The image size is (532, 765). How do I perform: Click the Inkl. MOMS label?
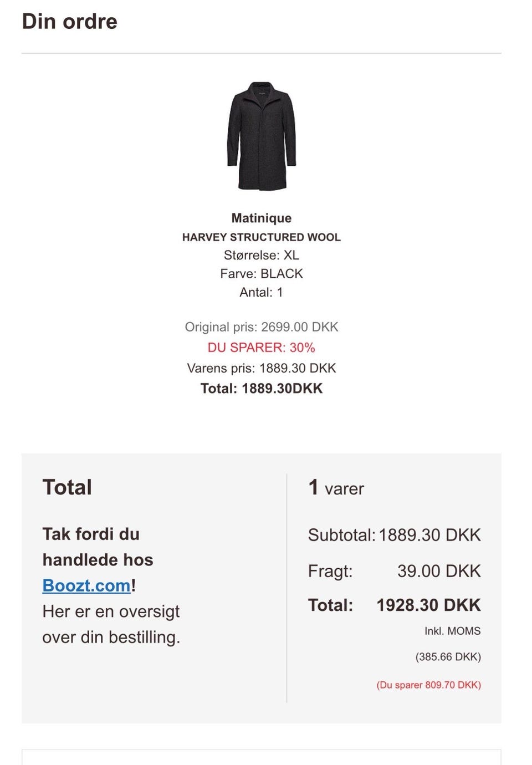click(x=452, y=631)
